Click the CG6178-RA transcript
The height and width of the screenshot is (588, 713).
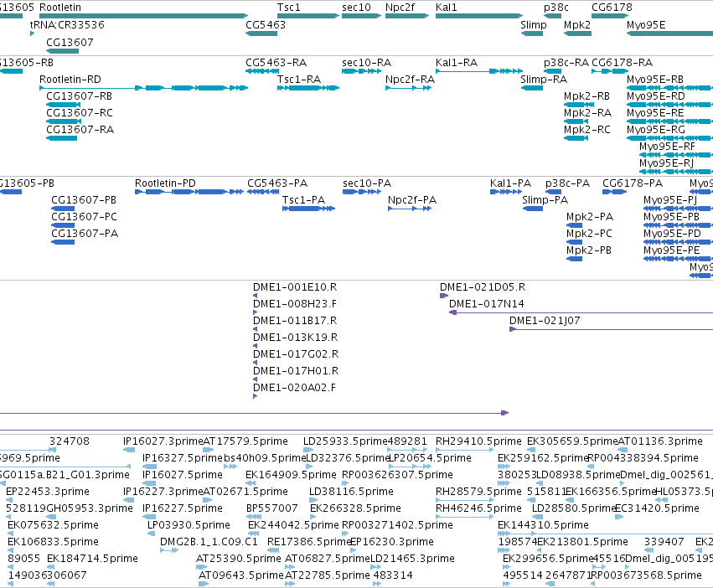[610, 71]
